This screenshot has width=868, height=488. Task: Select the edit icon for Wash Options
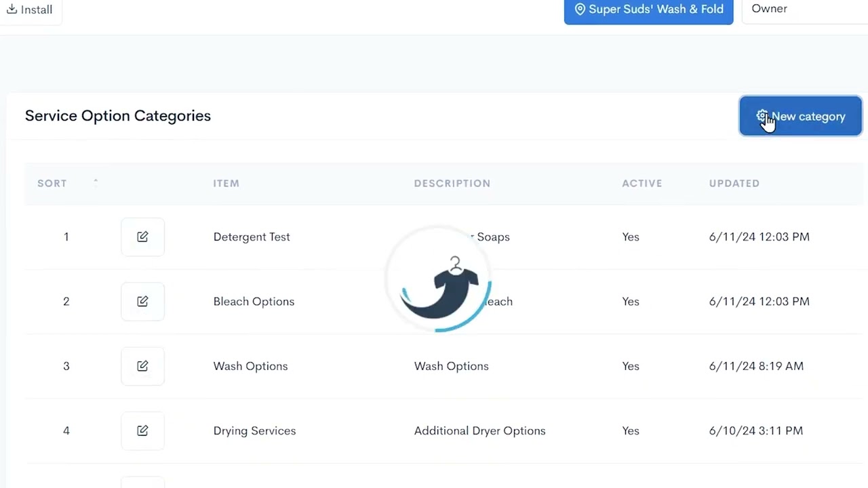click(142, 366)
